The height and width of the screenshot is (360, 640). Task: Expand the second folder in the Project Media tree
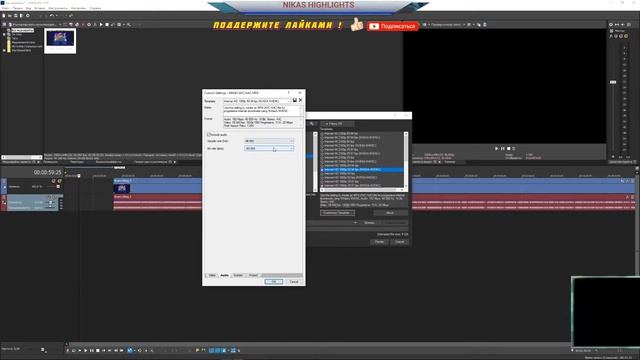tap(4, 34)
